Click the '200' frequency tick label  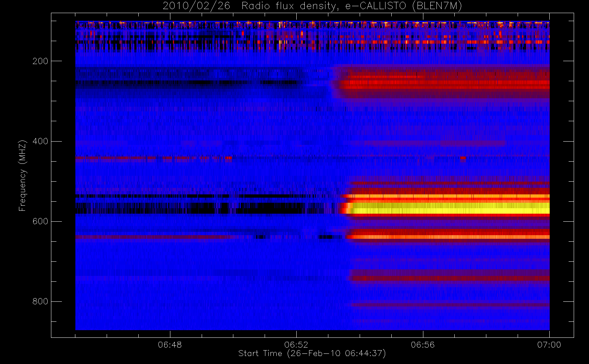[40, 61]
